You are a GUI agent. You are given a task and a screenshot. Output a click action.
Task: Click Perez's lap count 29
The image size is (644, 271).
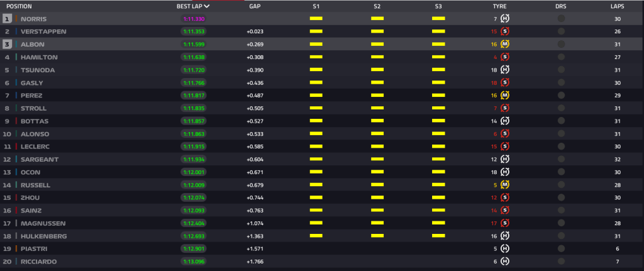pyautogui.click(x=618, y=96)
